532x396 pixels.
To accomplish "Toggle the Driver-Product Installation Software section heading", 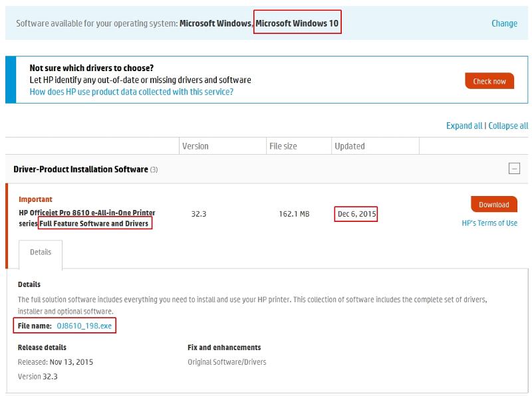I will click(80, 169).
